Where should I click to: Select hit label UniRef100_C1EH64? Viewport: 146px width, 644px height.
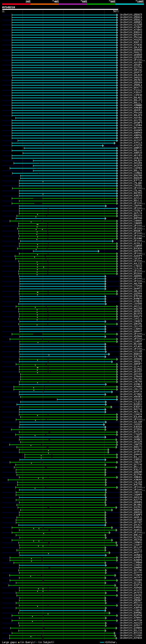click(x=131, y=168)
